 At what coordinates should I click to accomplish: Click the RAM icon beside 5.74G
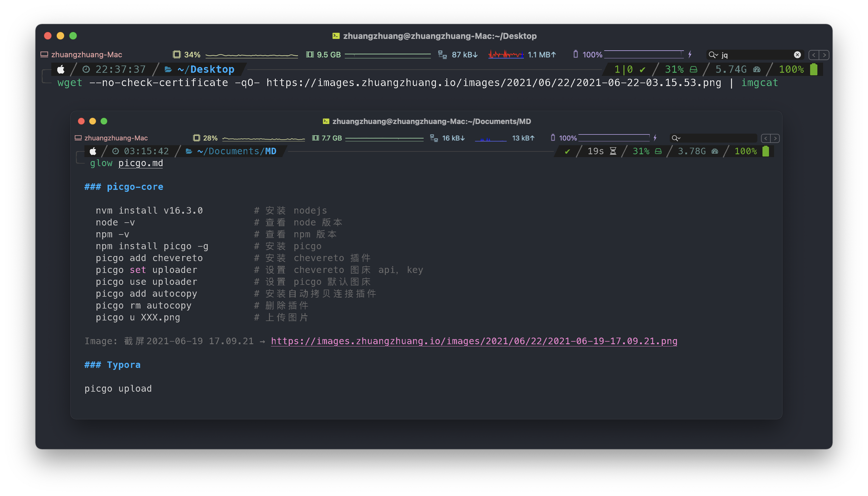pos(757,70)
